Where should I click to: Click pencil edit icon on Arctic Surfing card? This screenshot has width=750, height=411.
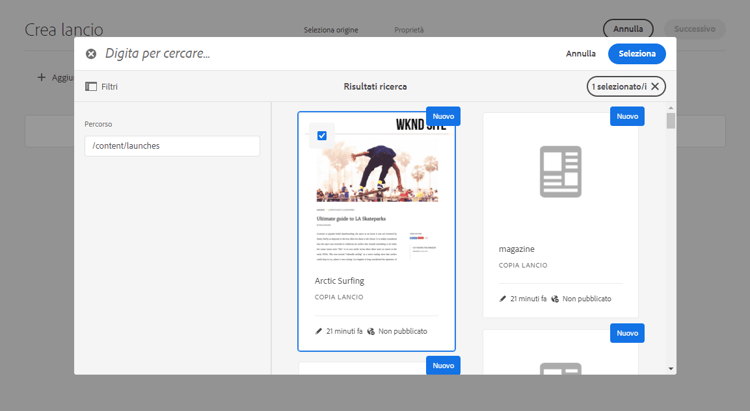[x=319, y=331]
